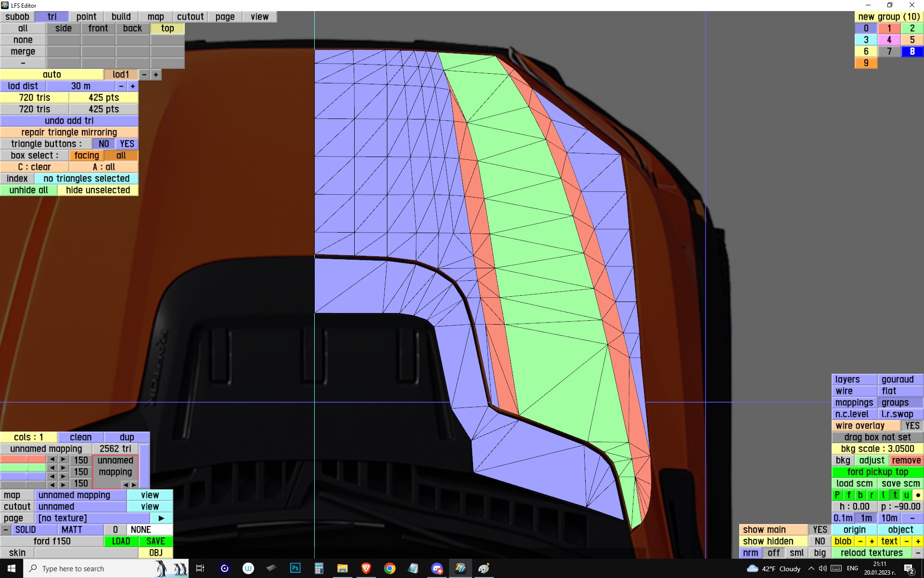Select the 'P' perspective view button

click(837, 495)
